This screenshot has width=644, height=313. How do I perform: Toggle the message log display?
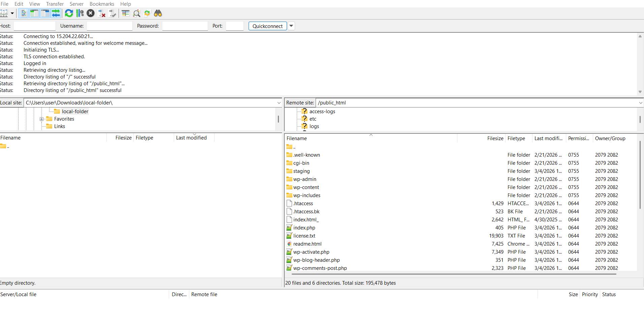click(x=24, y=13)
